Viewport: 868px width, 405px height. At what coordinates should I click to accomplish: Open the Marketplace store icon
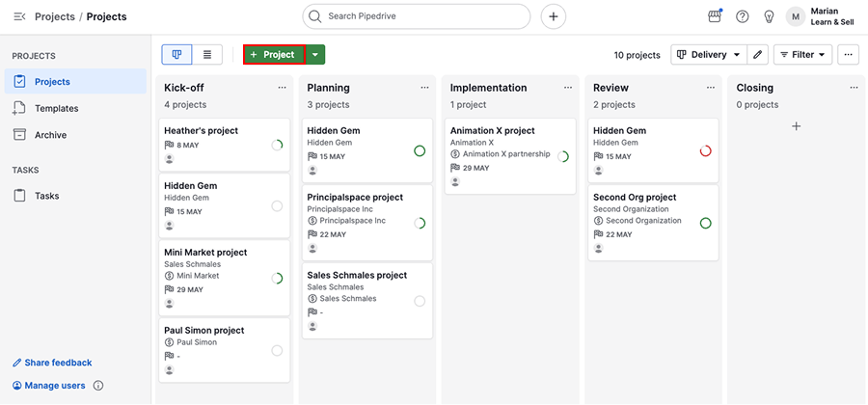[x=716, y=16]
